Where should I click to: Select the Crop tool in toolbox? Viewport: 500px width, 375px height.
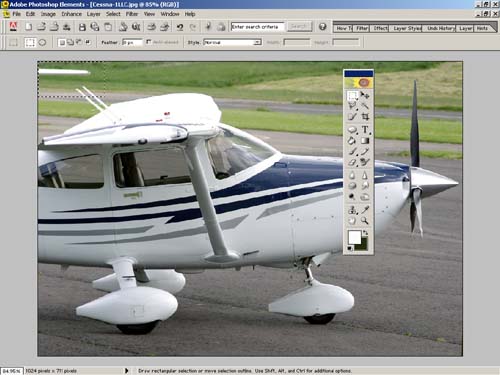[365, 117]
